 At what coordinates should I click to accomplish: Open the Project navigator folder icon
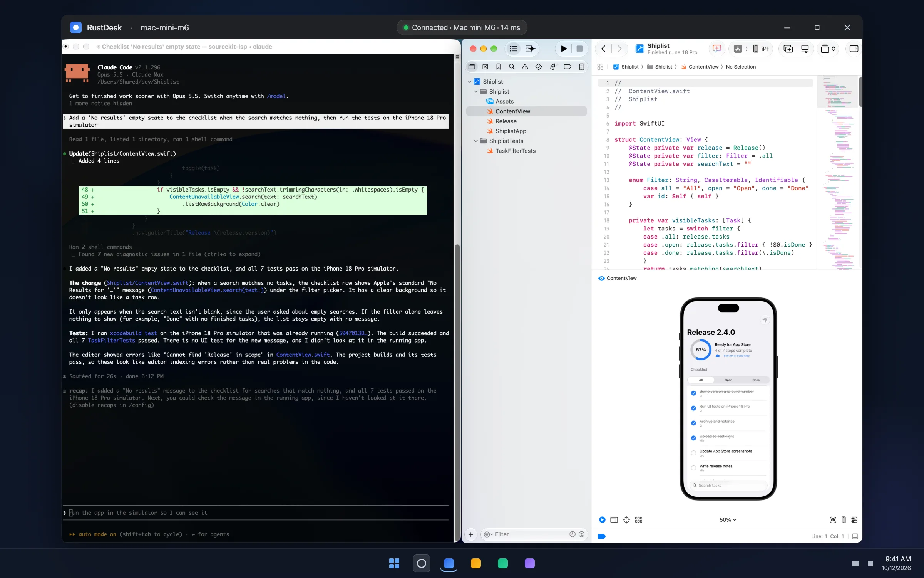coord(472,67)
